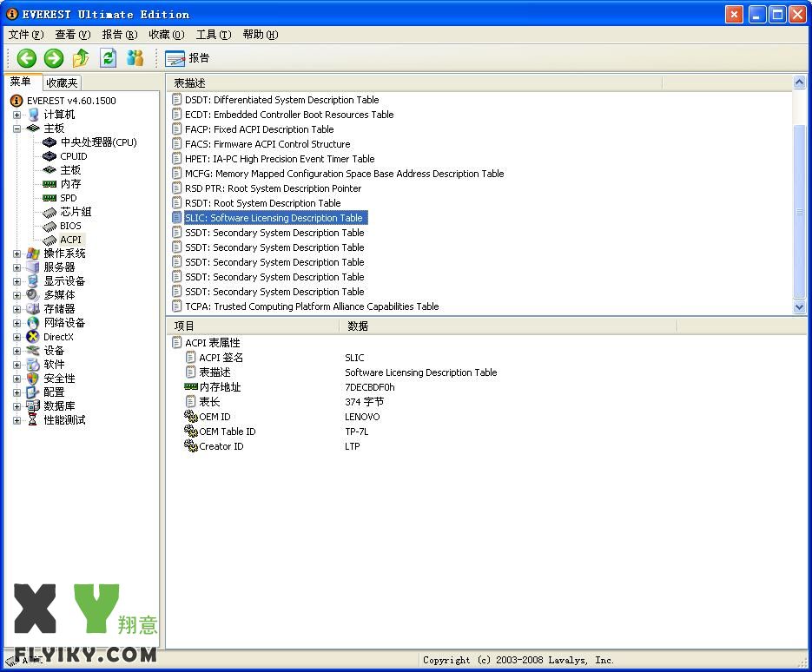Click the table list scroll-up arrow
This screenshot has width=812, height=672.
[799, 82]
